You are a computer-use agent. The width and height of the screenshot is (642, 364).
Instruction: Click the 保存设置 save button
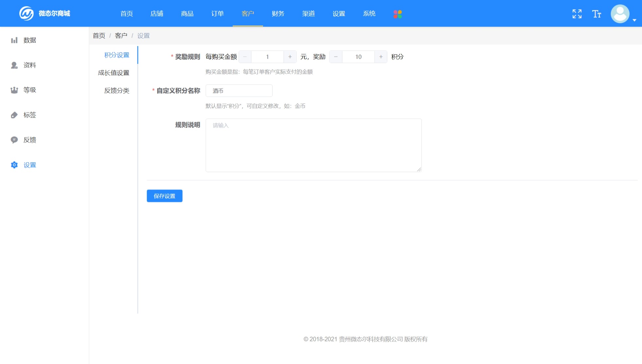164,196
